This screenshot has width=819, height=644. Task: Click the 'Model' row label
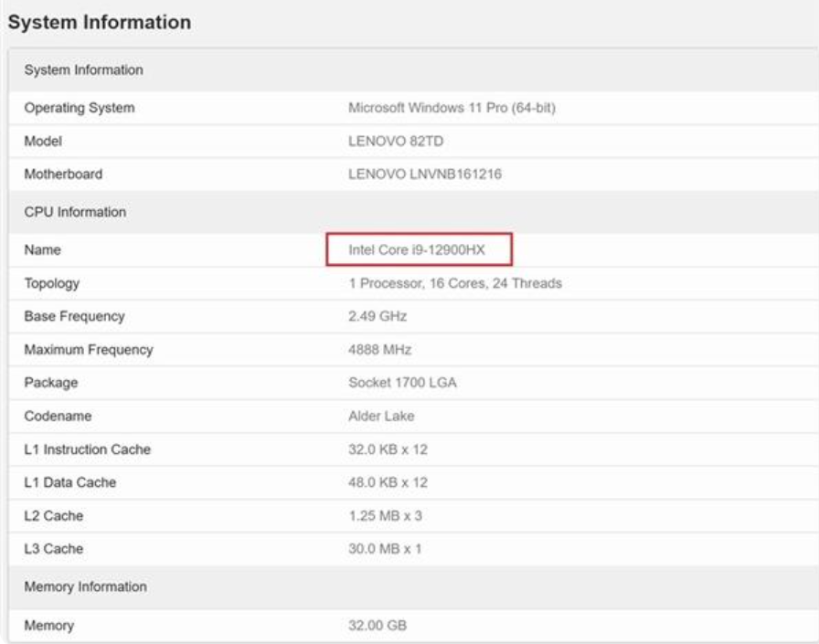[43, 141]
